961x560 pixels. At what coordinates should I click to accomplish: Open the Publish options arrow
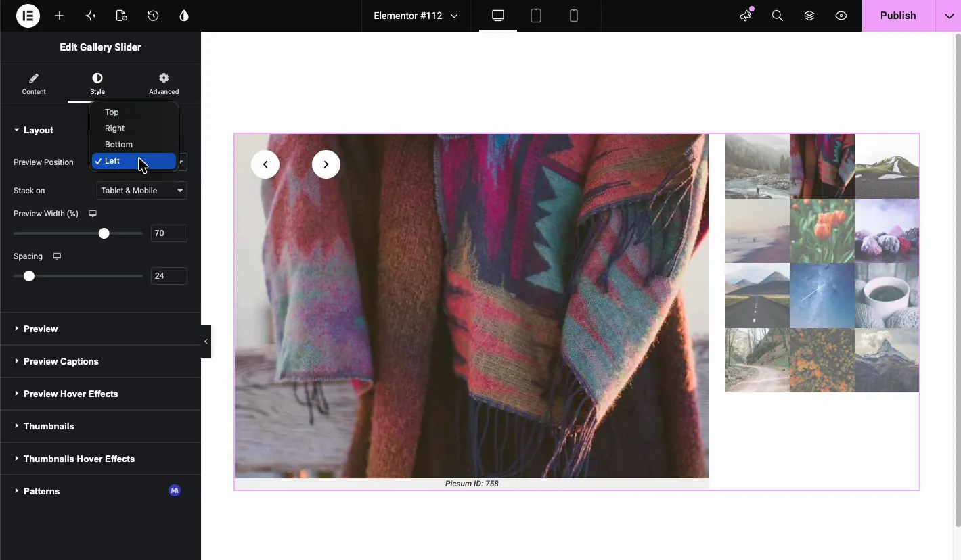coord(948,16)
